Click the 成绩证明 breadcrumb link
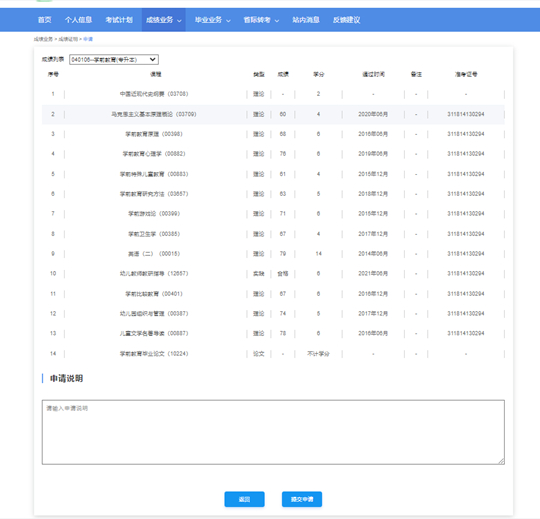The height and width of the screenshot is (519, 540). pos(68,39)
